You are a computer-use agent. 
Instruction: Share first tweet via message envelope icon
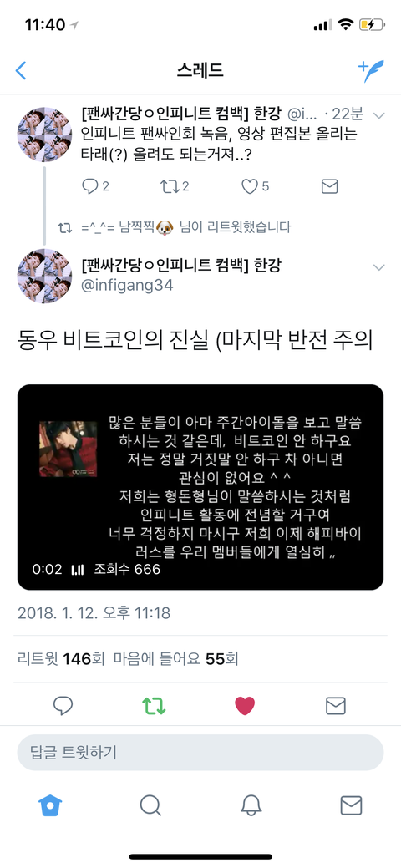pyautogui.click(x=329, y=186)
